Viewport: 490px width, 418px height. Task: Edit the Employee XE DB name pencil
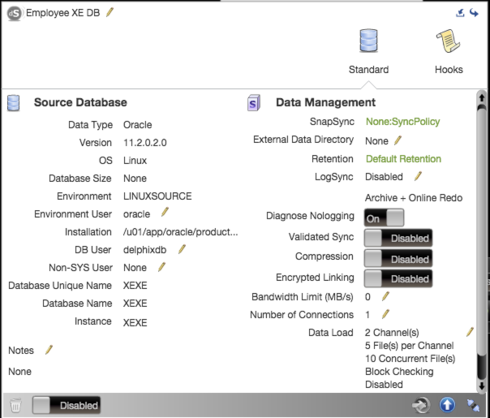coord(110,12)
